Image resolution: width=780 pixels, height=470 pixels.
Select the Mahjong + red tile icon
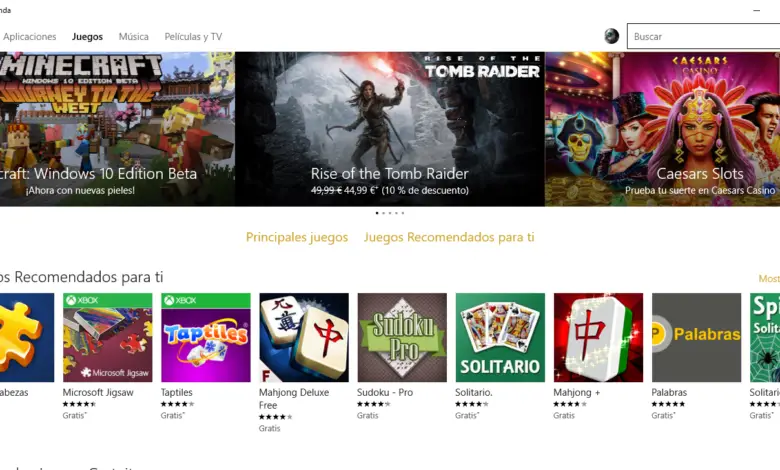598,338
